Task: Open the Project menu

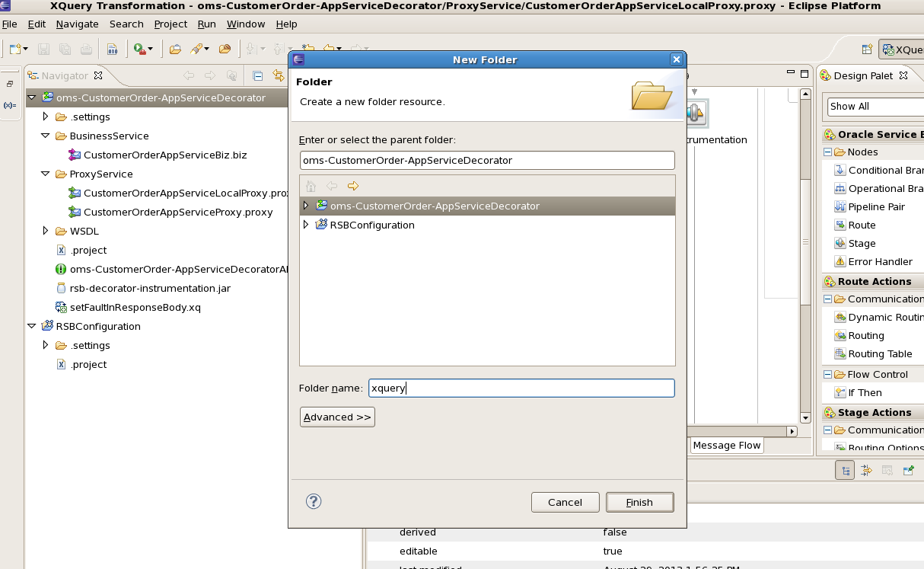Action: click(x=170, y=24)
